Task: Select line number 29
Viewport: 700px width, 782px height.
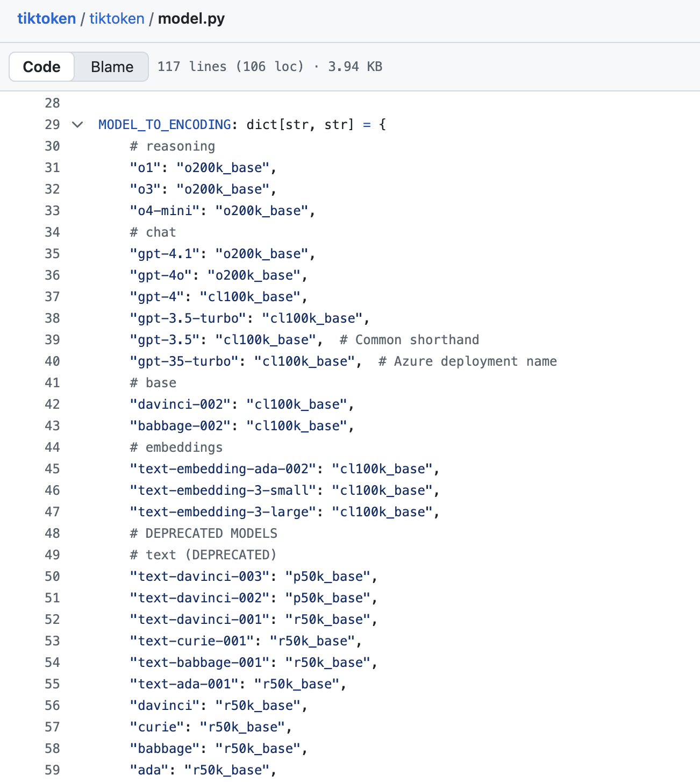Action: point(52,125)
